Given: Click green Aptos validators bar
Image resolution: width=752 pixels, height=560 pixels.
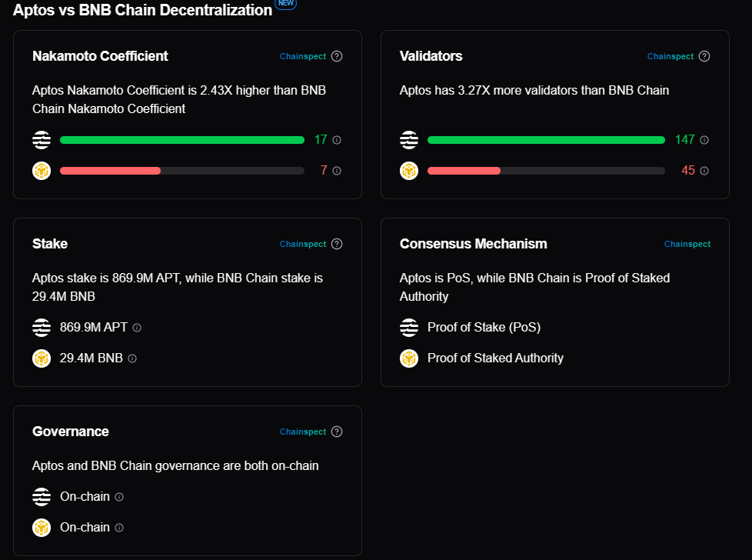Looking at the screenshot, I should pos(546,140).
